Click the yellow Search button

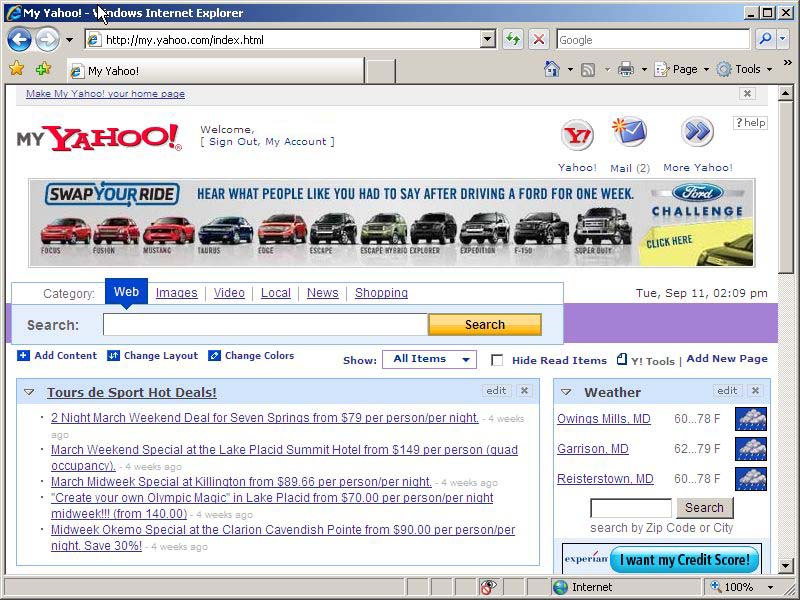tap(485, 324)
